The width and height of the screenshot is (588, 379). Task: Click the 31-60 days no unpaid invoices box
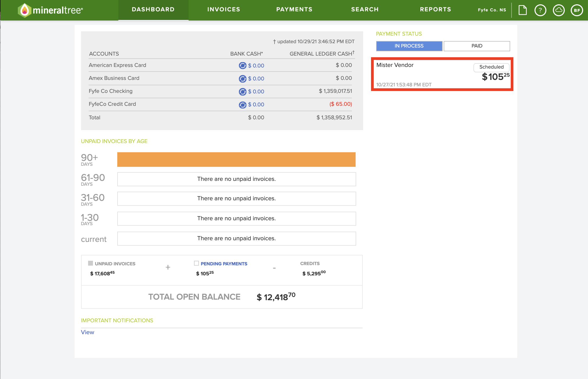[236, 199]
